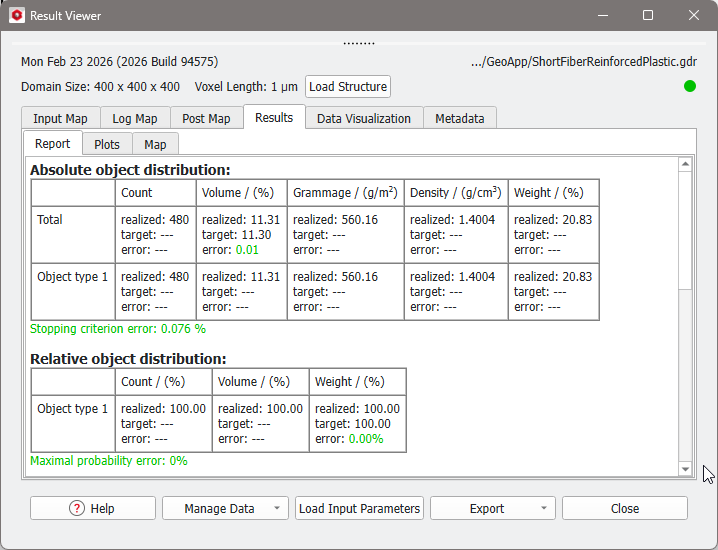Open the Export dropdown arrow
Screen dimensions: 718x550
click(544, 508)
